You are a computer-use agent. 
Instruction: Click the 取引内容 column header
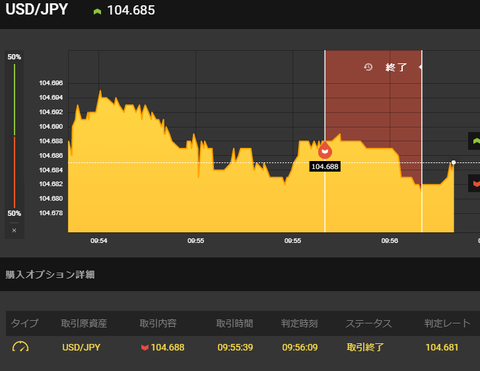click(x=158, y=323)
